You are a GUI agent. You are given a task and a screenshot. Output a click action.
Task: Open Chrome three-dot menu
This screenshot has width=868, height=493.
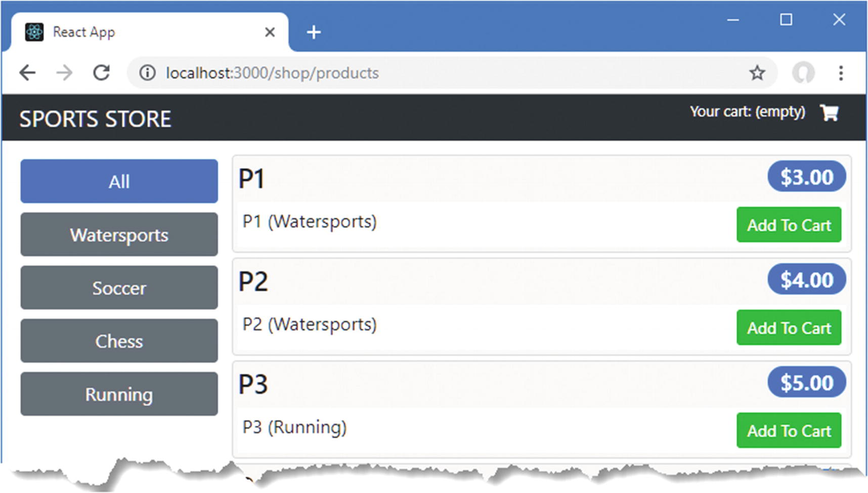pos(841,73)
